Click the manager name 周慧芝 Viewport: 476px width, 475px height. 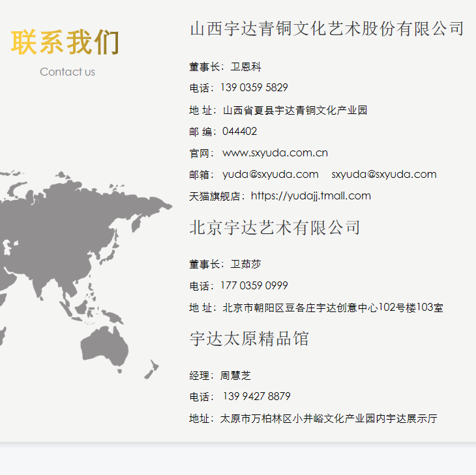pos(235,375)
